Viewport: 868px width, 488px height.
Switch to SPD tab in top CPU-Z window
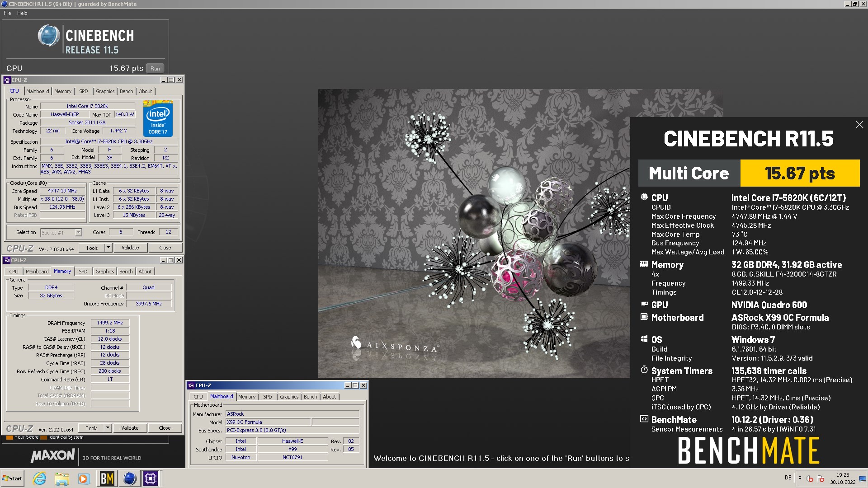click(84, 91)
